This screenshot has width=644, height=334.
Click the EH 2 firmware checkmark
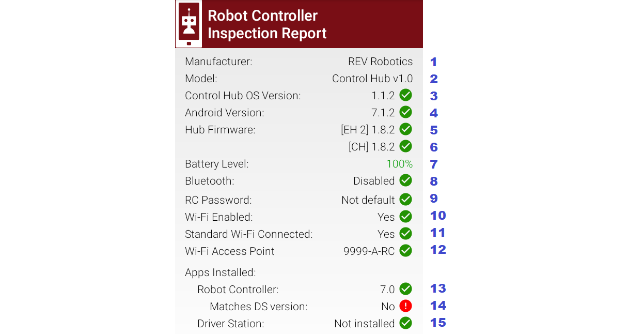point(405,129)
